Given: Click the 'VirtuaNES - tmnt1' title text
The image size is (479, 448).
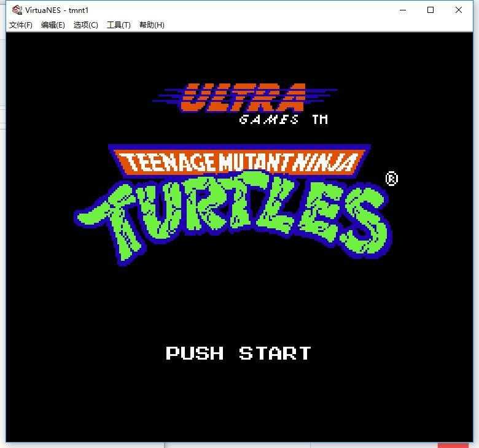Looking at the screenshot, I should 57,10.
